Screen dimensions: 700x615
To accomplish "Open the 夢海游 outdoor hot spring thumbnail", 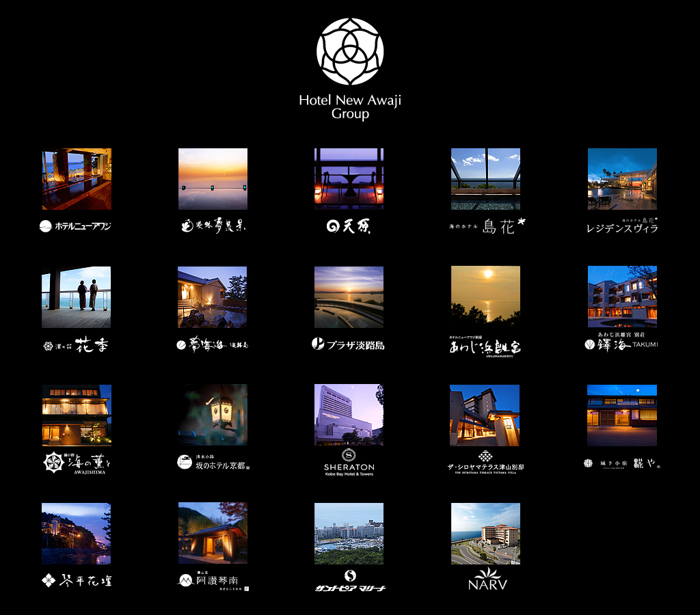I will (x=213, y=297).
